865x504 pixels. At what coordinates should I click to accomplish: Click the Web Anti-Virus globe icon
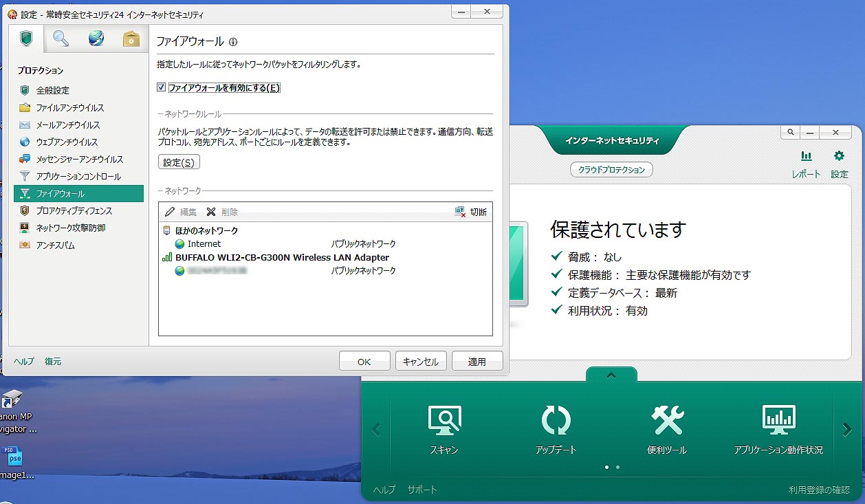(25, 142)
